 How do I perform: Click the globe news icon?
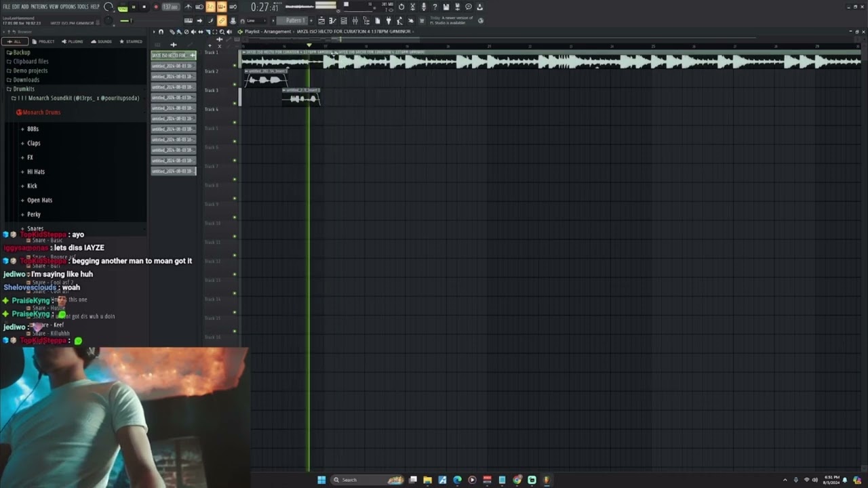coord(481,21)
